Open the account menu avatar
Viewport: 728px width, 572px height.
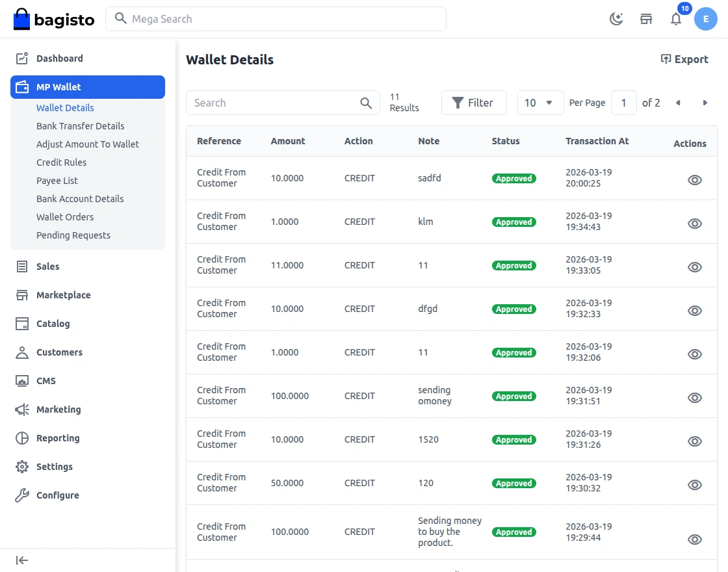706,19
